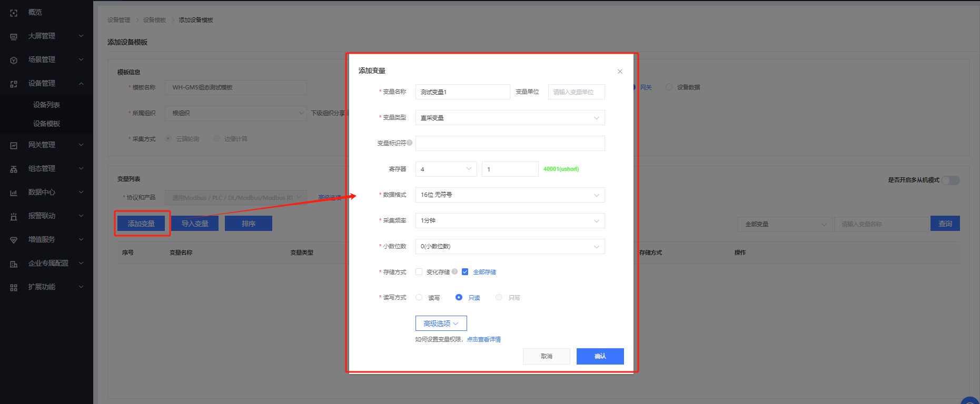
Task: Uncheck the 全部存储 checkbox
Action: point(465,272)
